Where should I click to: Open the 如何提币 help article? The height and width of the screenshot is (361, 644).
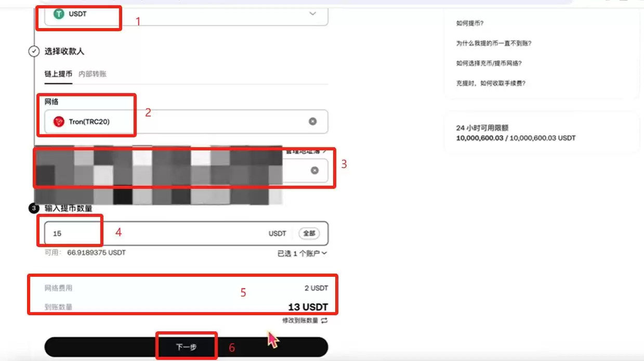468,23
